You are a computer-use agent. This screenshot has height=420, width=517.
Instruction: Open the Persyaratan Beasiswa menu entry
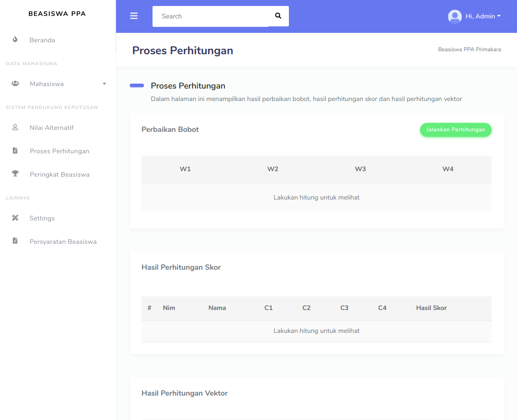[63, 242]
